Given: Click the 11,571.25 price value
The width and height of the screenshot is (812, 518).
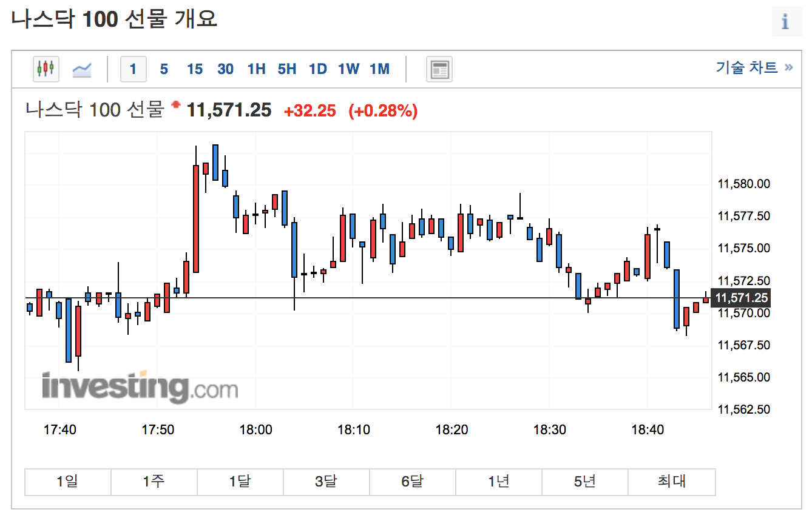Looking at the screenshot, I should click(229, 110).
